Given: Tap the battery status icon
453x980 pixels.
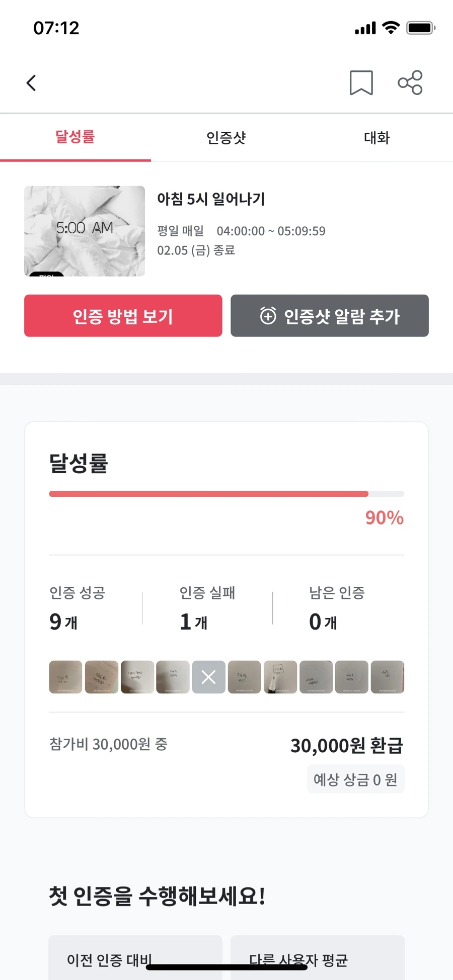Looking at the screenshot, I should [x=421, y=28].
